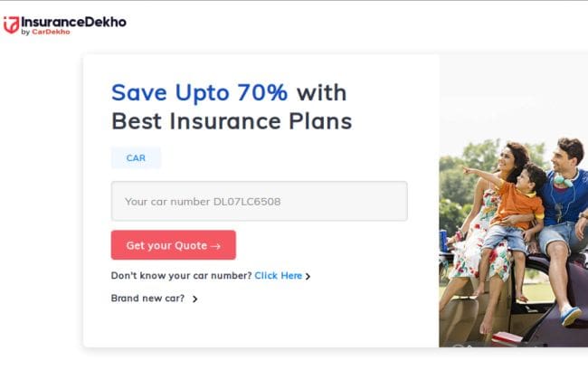Select the CAR insurance tab
588x380 pixels.
pos(136,158)
